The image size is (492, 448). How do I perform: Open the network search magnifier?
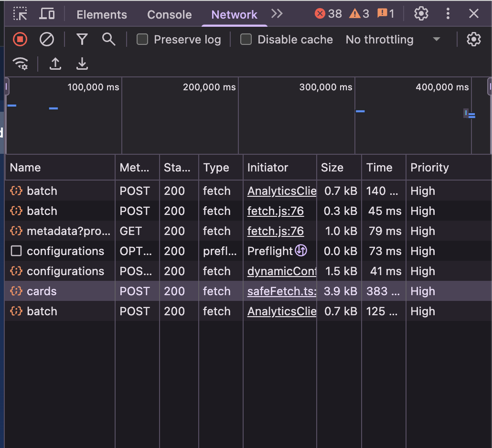click(108, 40)
